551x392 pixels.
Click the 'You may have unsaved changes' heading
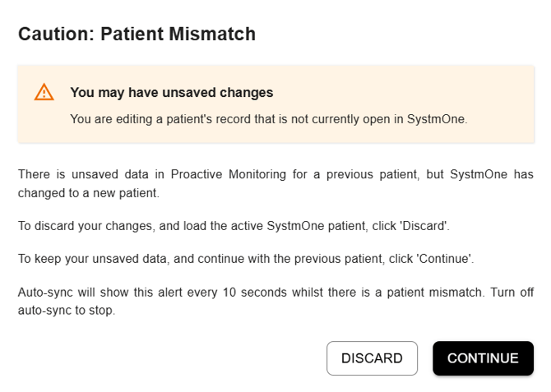pyautogui.click(x=172, y=92)
